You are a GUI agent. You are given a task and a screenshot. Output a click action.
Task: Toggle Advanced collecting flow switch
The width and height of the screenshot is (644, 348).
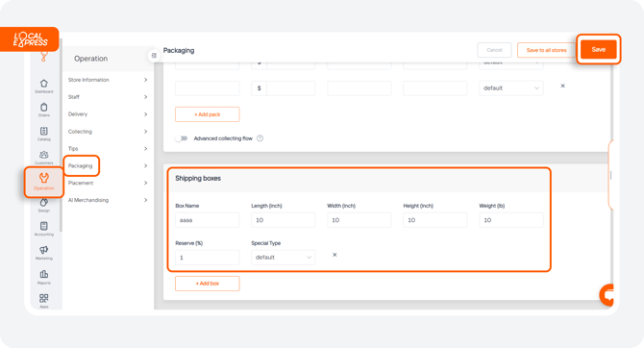click(181, 138)
